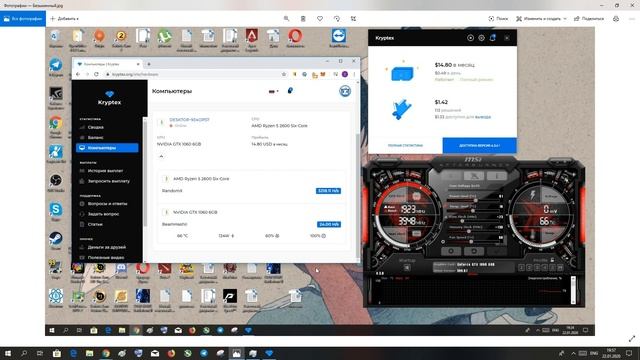Click the zoom magnifier icon in Photos toolbar
This screenshot has height=360, width=640.
pos(287,19)
